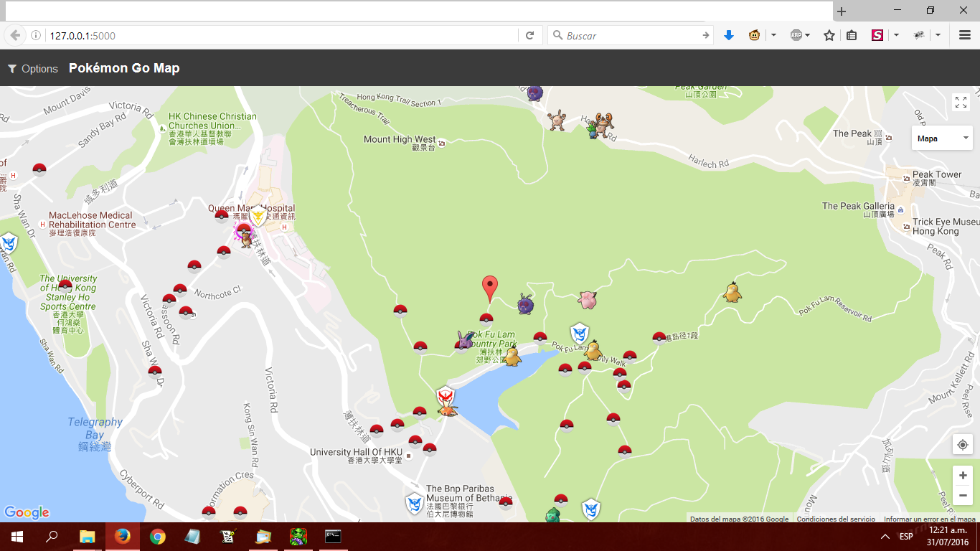Click Informar un error en el mapa
The width and height of the screenshot is (980, 551).
[x=929, y=519]
